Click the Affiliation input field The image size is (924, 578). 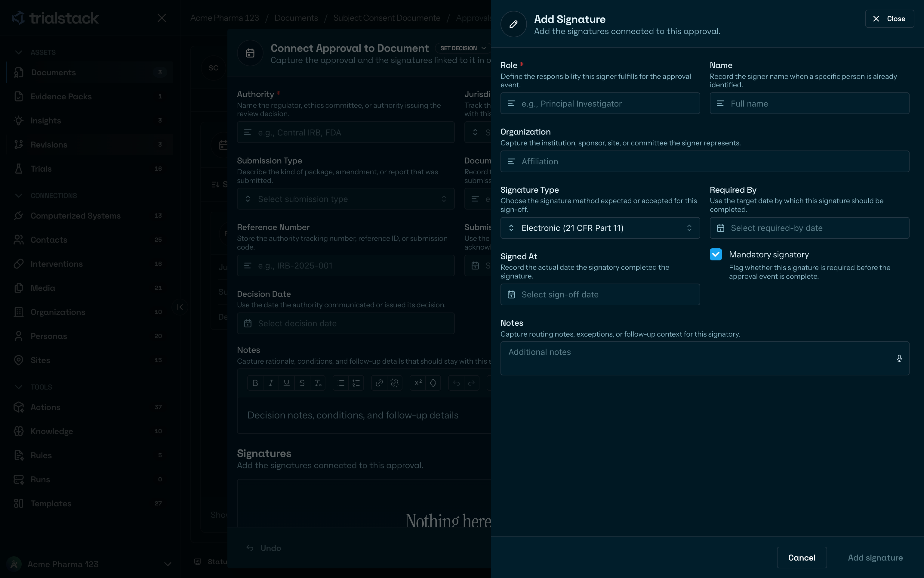coord(704,161)
